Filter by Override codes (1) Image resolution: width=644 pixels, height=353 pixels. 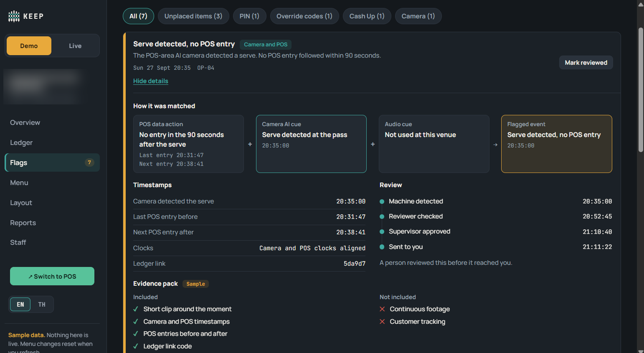pos(304,16)
